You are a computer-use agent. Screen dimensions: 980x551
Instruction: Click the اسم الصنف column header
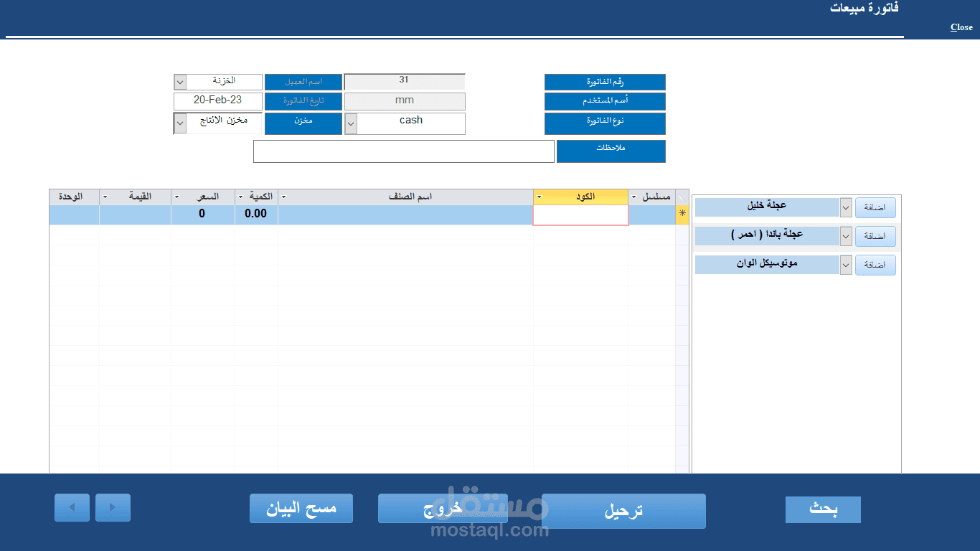pyautogui.click(x=406, y=197)
